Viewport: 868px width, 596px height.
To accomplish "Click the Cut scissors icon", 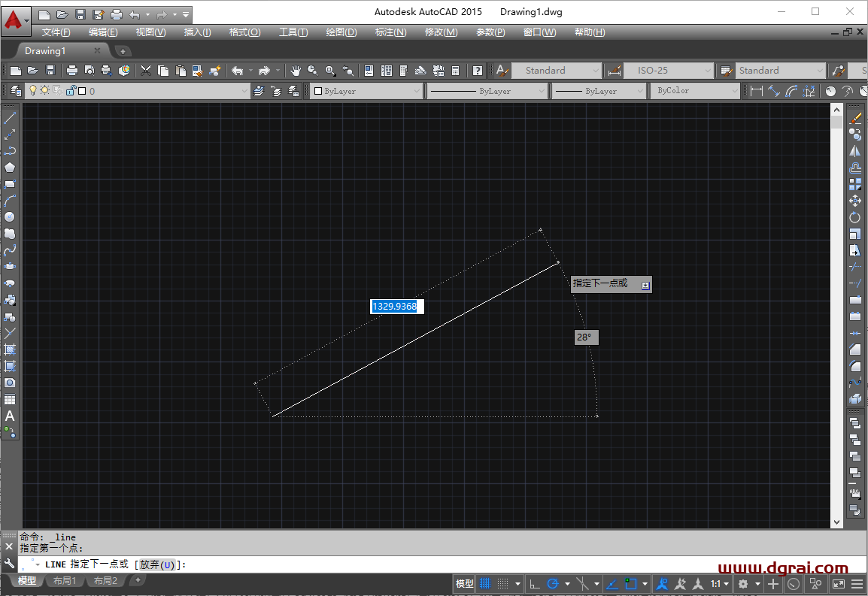I will [146, 71].
